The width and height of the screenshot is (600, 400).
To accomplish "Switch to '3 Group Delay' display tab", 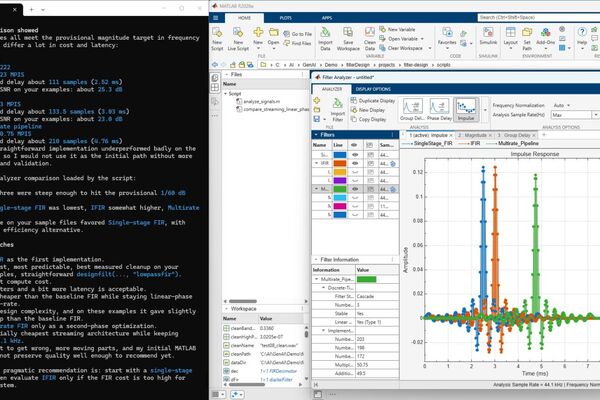I will click(x=517, y=135).
